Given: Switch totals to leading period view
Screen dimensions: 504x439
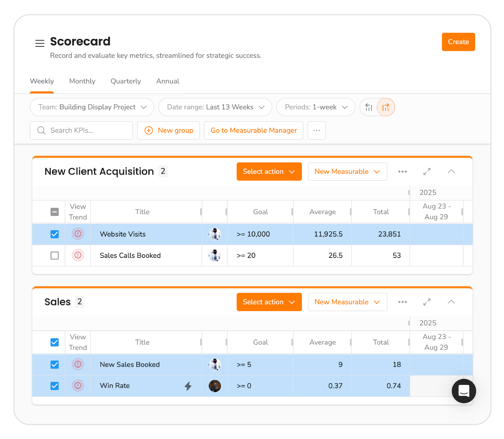Looking at the screenshot, I should tap(368, 107).
